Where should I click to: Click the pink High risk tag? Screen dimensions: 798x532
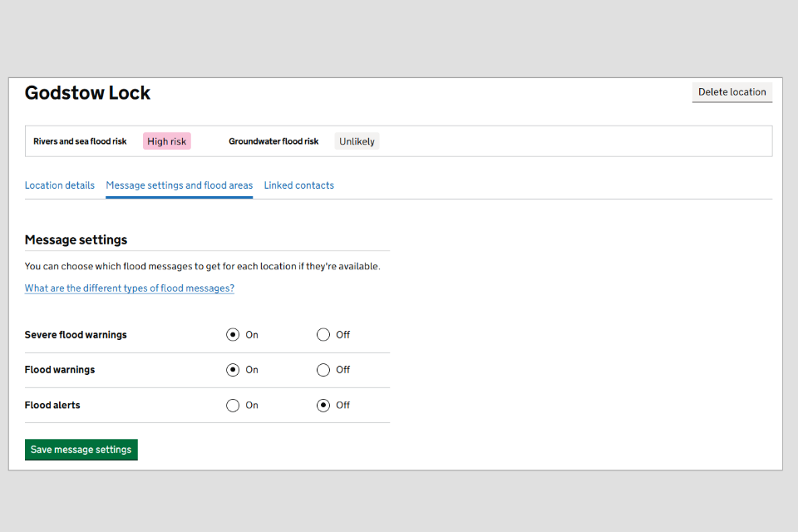pyautogui.click(x=166, y=141)
